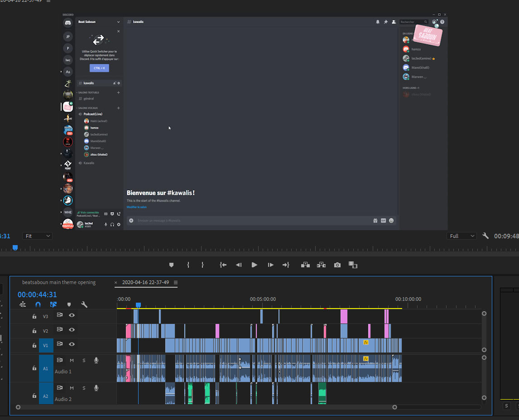Click the Extract button in monitor controls
Viewport: 519px width, 420px height.
point(321,265)
